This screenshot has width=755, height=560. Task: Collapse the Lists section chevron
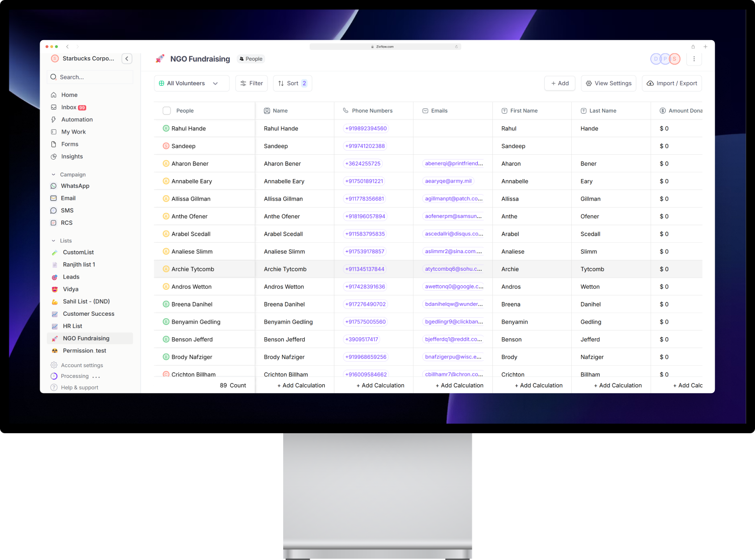click(x=53, y=240)
